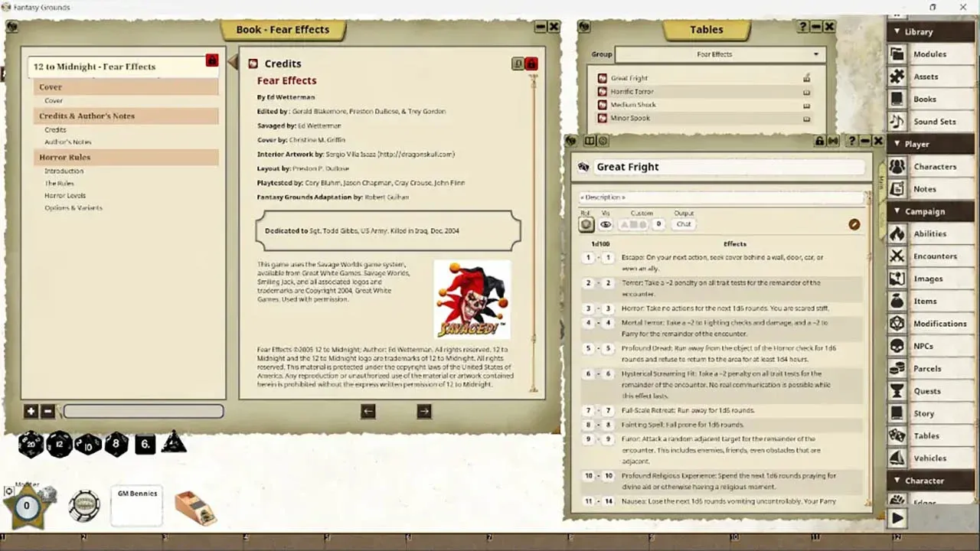This screenshot has height=551, width=980.
Task: Toggle the red lock on Credits page
Action: tap(531, 64)
